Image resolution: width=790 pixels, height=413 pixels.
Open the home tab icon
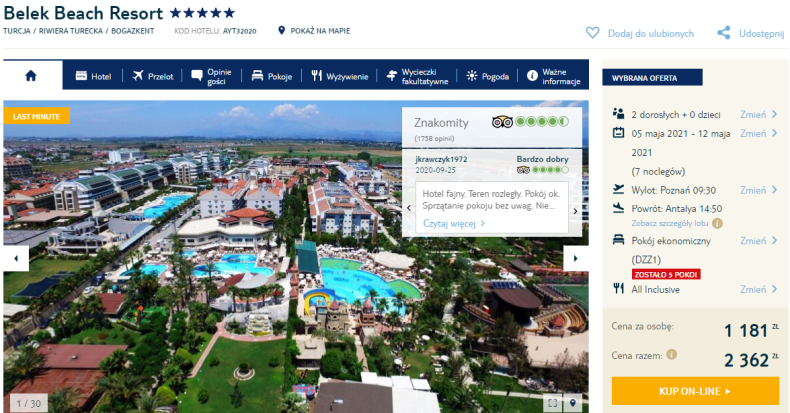point(31,76)
